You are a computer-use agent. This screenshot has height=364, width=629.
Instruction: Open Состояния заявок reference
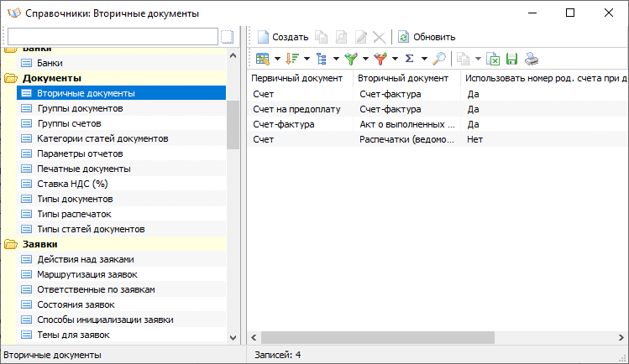[121, 304]
